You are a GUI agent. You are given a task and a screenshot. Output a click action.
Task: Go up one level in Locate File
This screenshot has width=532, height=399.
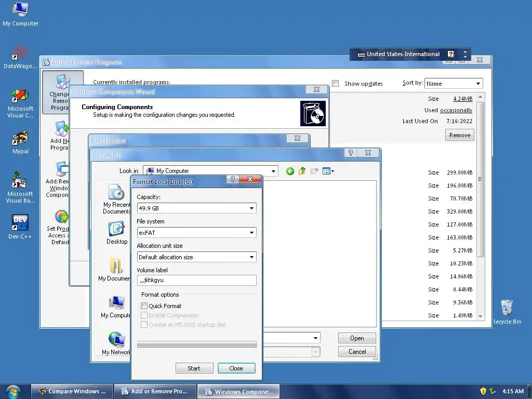[x=302, y=171]
